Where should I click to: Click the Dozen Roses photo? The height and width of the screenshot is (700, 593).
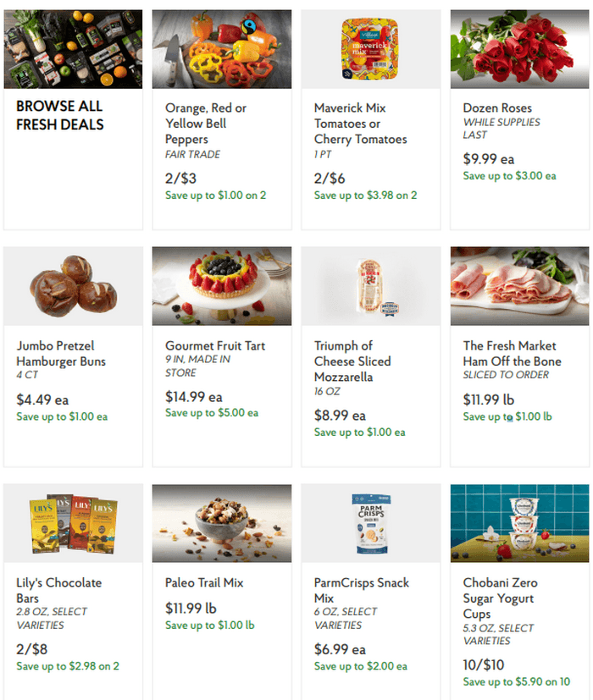[519, 48]
